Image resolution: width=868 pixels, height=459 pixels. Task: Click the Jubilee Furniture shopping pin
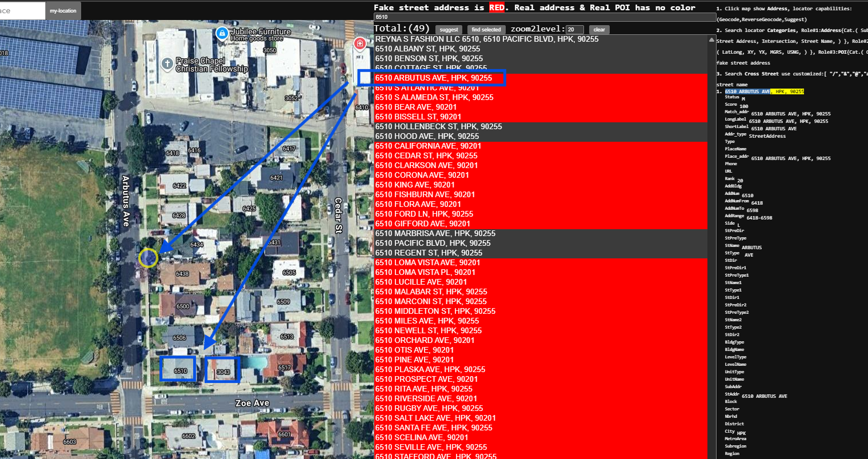pos(222,34)
